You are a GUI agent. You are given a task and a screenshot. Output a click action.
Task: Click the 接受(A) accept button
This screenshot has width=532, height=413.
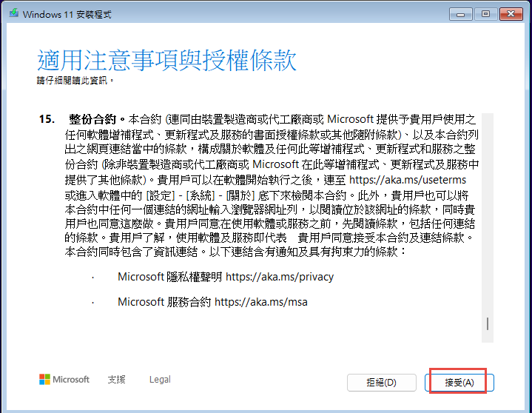point(459,383)
